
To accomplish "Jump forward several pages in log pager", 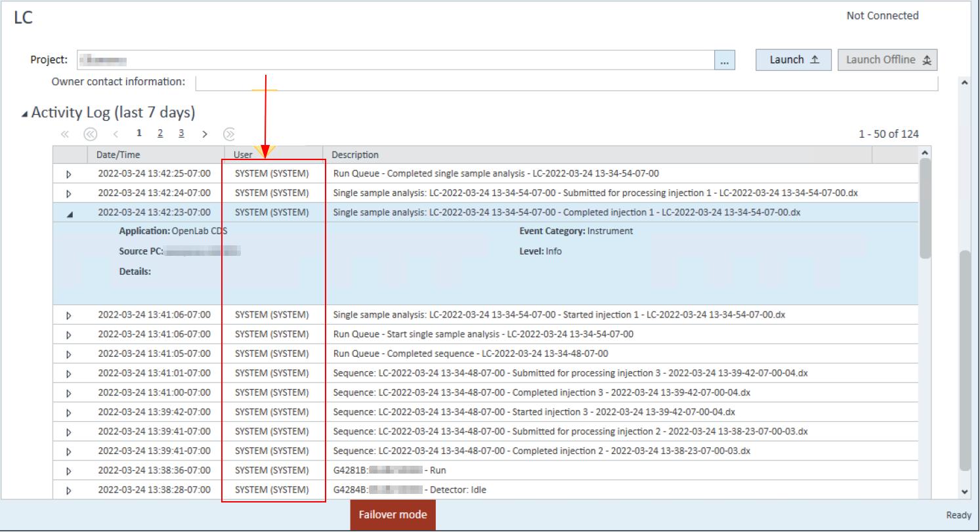I will [x=229, y=134].
